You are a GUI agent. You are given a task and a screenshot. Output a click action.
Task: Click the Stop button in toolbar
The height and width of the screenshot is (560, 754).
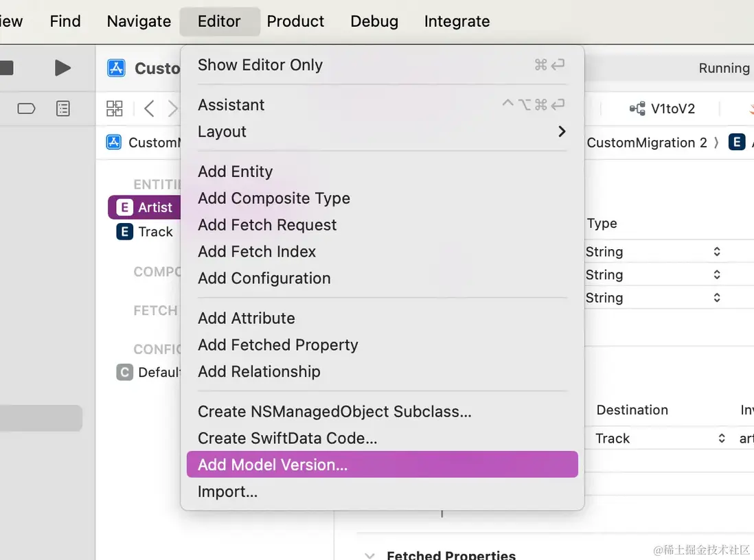pos(6,67)
